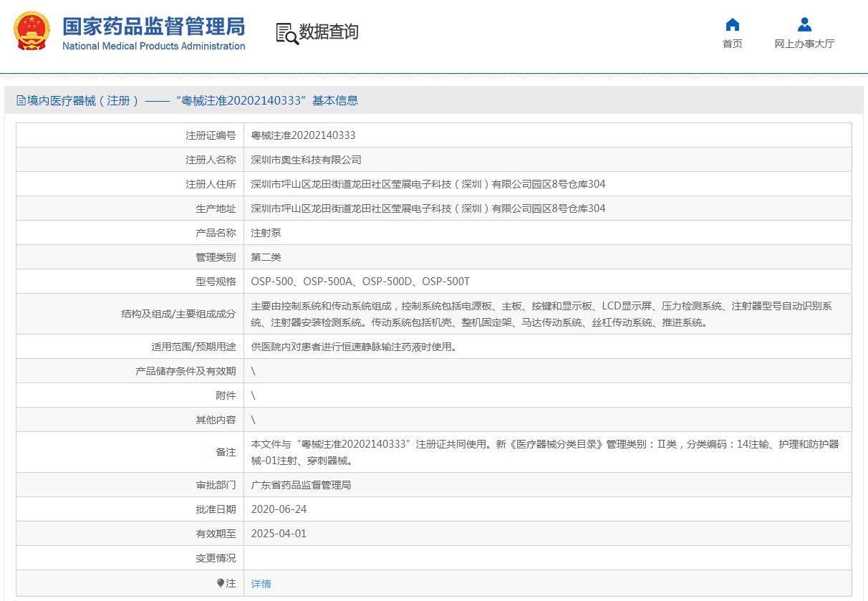
Task: Select the 注册人住所 address value
Action: point(428,184)
